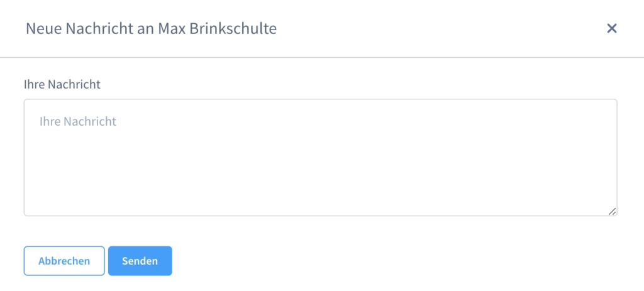
Task: Dismiss the dialog using the X
Action: 611,28
